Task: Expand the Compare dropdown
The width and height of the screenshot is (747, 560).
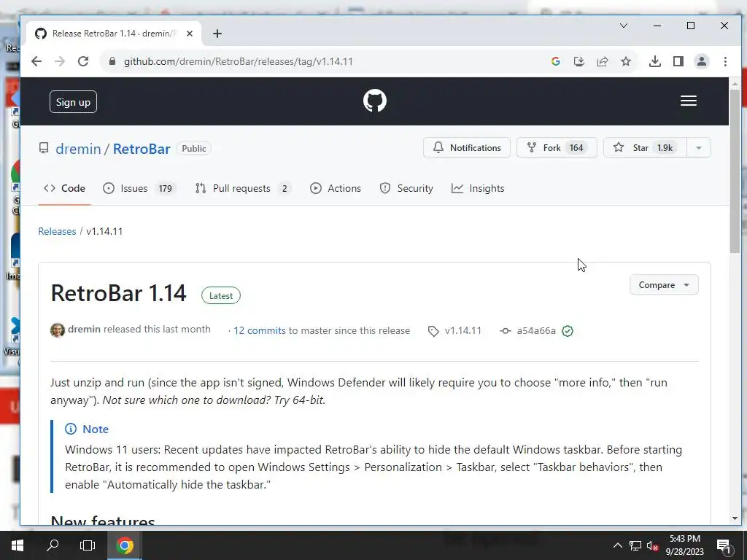Action: 664,285
